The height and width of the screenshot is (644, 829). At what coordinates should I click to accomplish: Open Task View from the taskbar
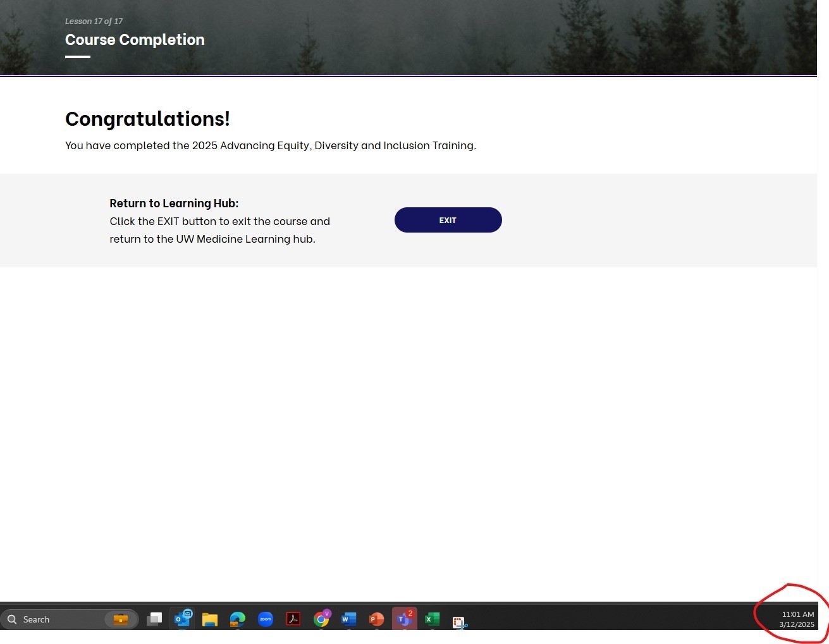pos(154,619)
